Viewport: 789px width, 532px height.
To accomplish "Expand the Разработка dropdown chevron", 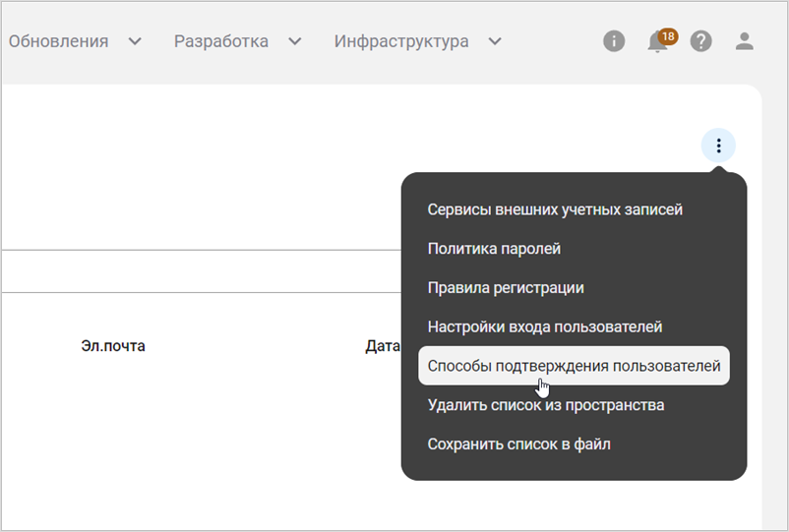I will click(x=295, y=41).
